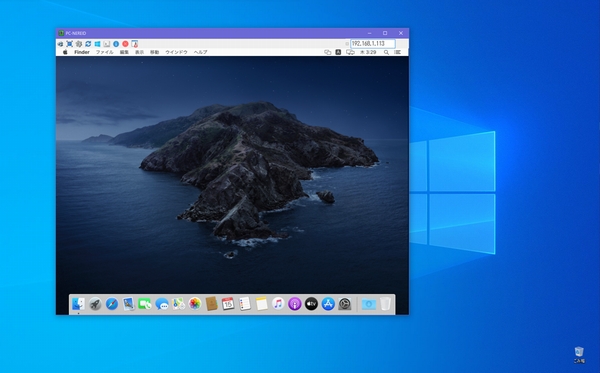Open Mail stamp icon in Dock

coord(128,304)
